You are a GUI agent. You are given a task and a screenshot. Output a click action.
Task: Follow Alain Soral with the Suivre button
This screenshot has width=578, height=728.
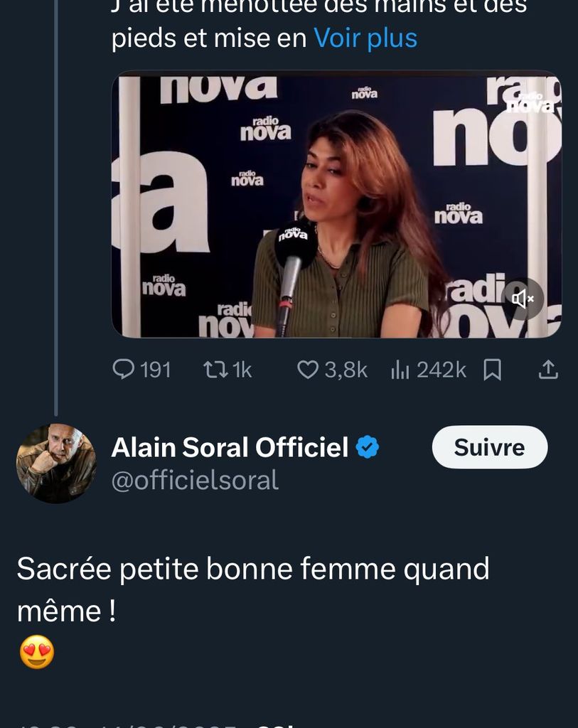pos(489,447)
